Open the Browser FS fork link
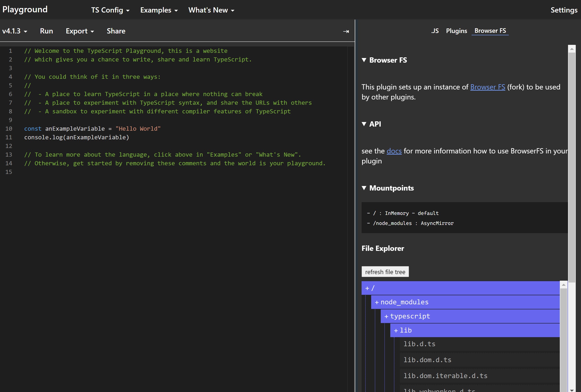This screenshot has width=581, height=392. [488, 87]
